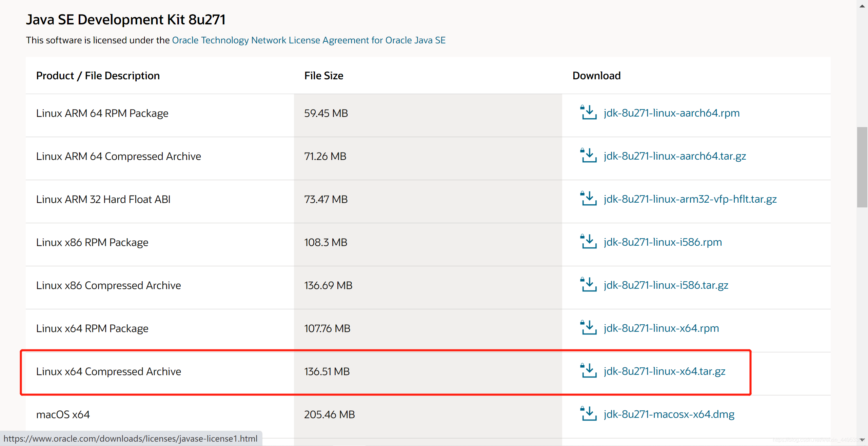Image resolution: width=868 pixels, height=446 pixels.
Task: Click the vertical scrollbar thumb
Action: (x=862, y=167)
